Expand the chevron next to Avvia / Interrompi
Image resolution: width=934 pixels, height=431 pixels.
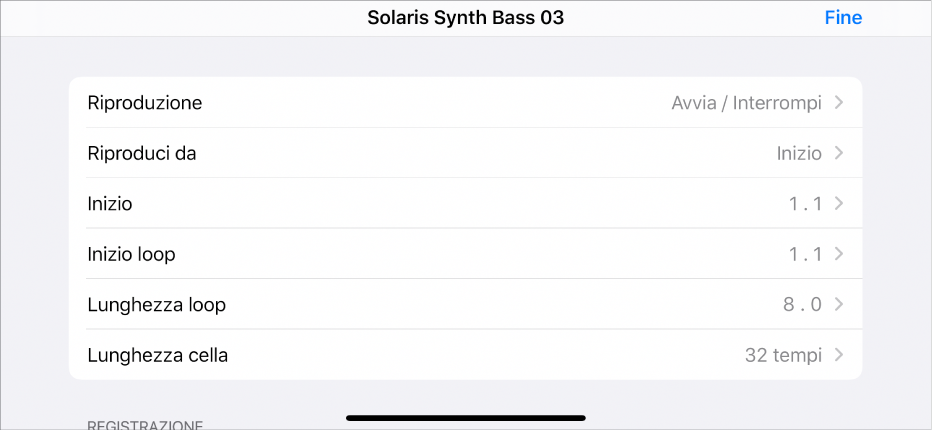pos(839,103)
